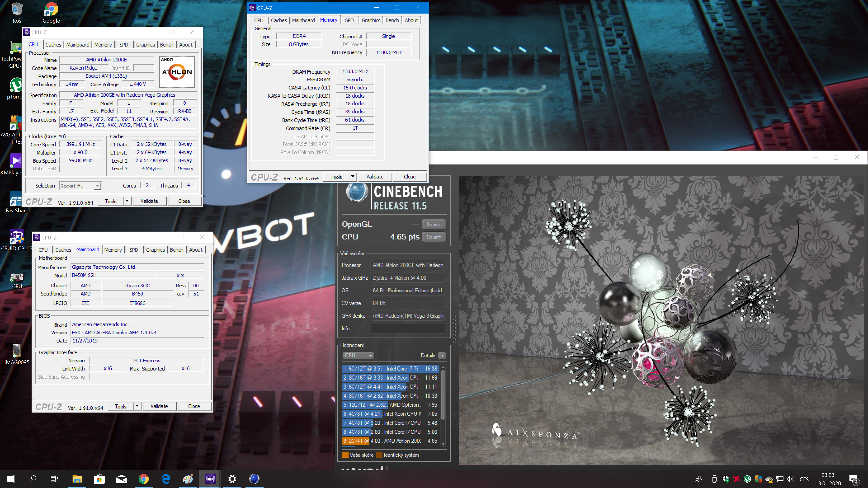Open the CPU ranking dropdown in Cinebench

coord(358,355)
